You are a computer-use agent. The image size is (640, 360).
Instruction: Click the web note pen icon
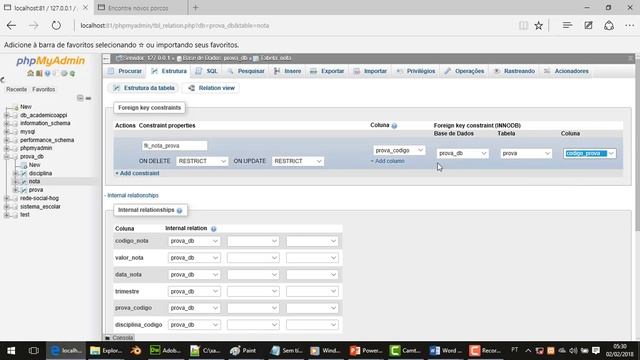[x=588, y=25]
